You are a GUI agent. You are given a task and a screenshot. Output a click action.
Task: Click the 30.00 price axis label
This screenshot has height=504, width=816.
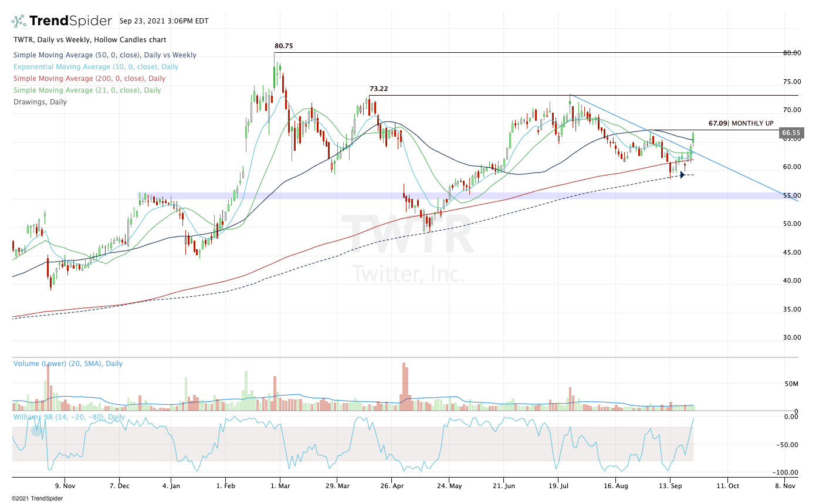tap(791, 337)
